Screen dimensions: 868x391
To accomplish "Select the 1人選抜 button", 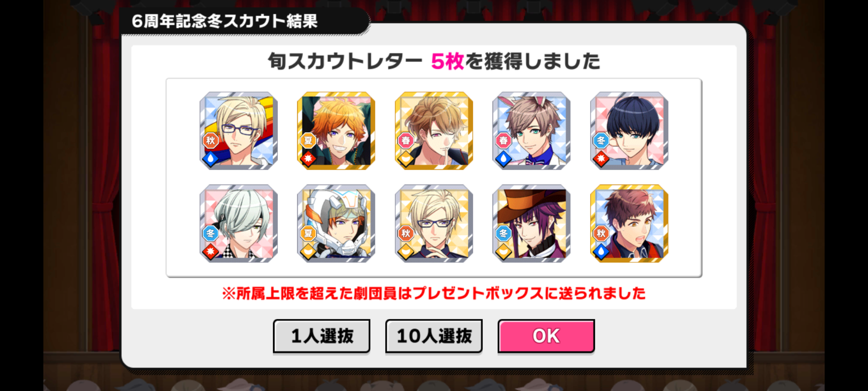I will click(322, 336).
